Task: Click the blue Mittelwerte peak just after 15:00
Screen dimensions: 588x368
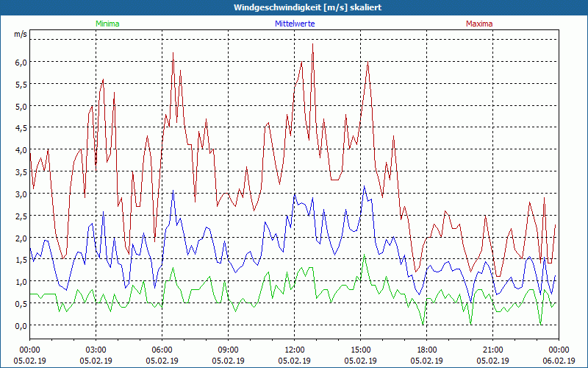Action: pos(364,186)
